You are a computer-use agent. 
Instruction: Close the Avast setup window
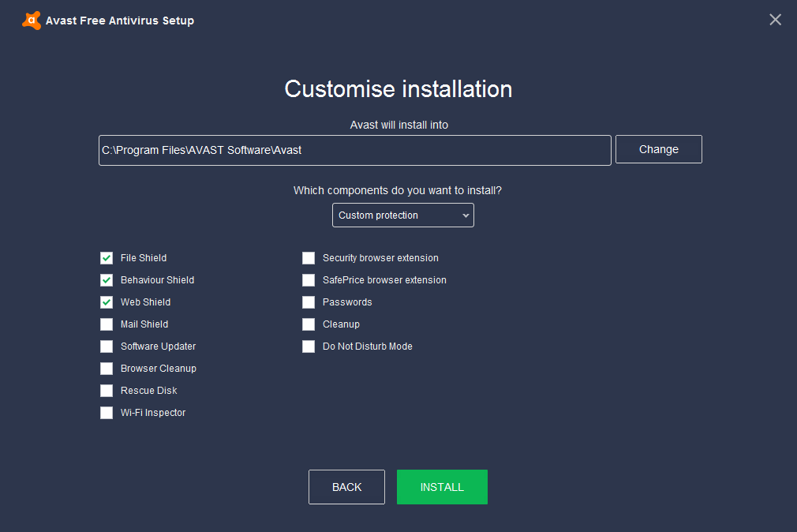[775, 20]
